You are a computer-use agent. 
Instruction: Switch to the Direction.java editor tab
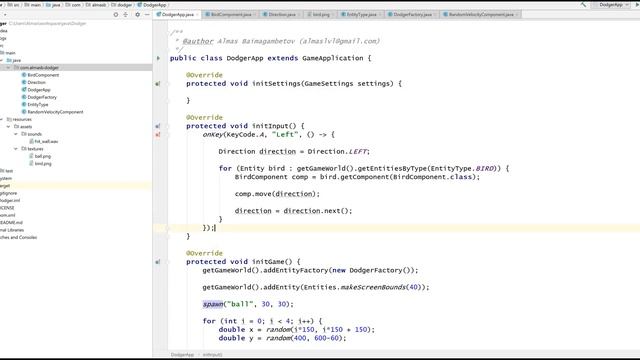(282, 14)
